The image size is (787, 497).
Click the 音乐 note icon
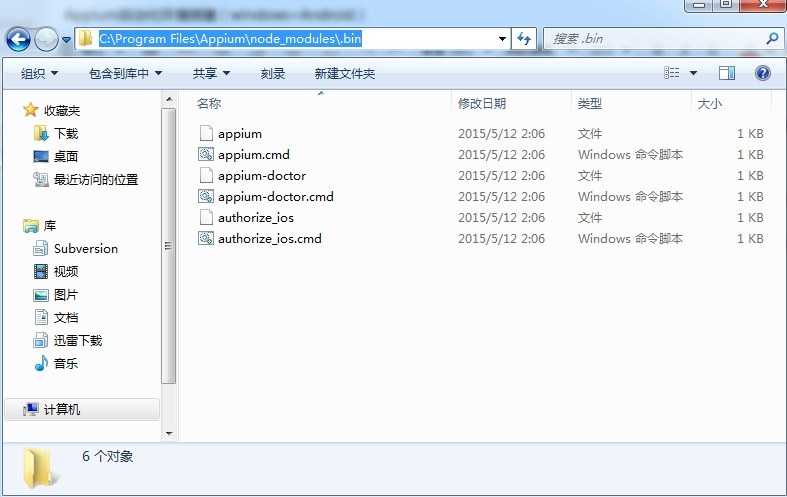41,363
